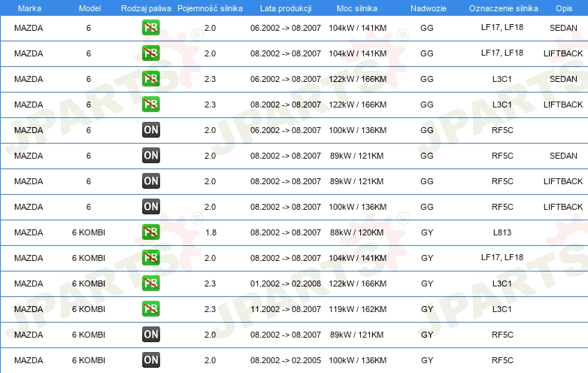Click SEDAN in the 2.0 petrol 141KM row
The image size is (588, 373).
563,28
